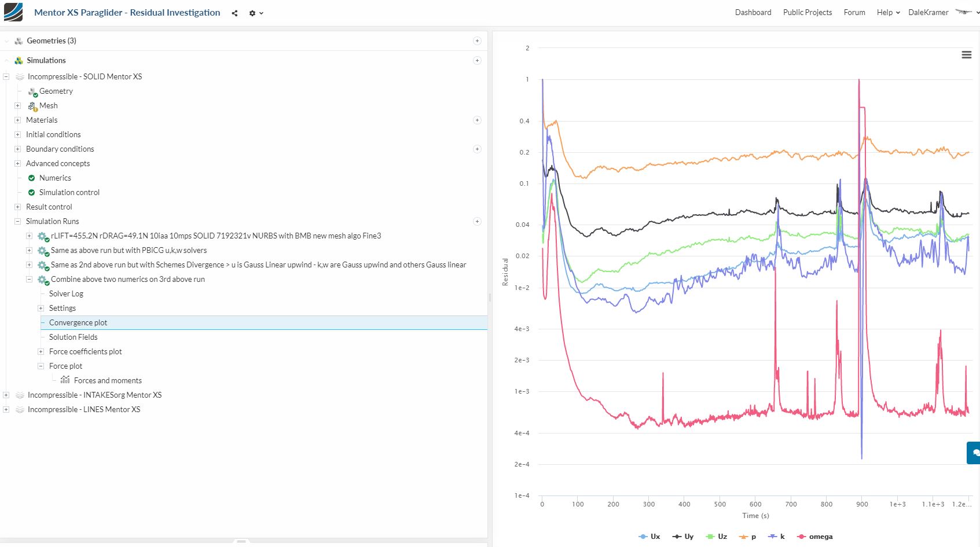Click plus icon beside Simulation Runs
Screen dimensions: 980x547
(477, 221)
